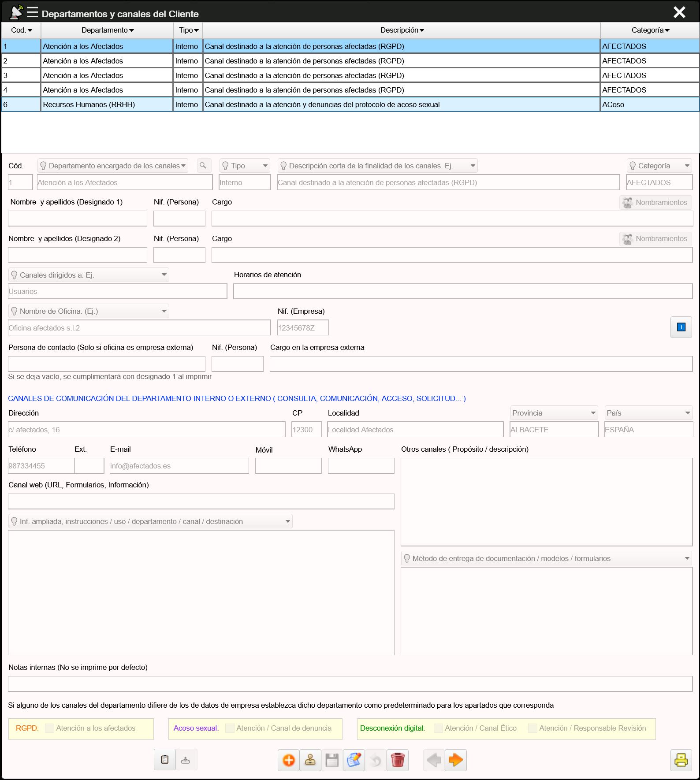Click Persona de contacto input field
Viewport: 700px width, 780px height.
tap(107, 364)
